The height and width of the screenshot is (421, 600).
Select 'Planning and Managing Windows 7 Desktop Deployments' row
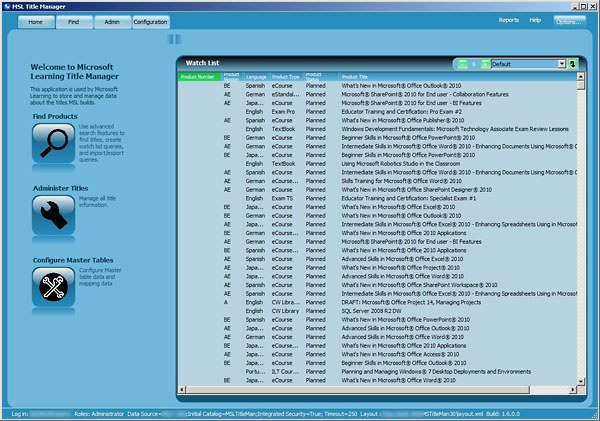(x=378, y=372)
